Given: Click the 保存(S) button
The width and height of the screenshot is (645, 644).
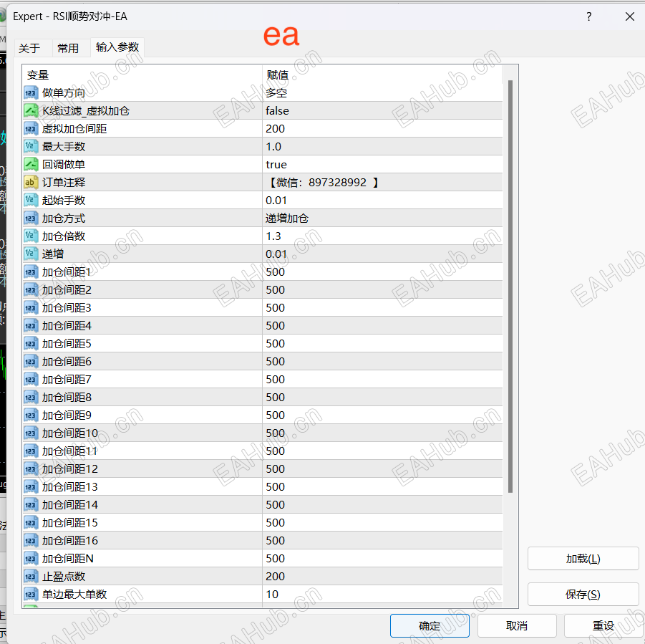Looking at the screenshot, I should (583, 594).
